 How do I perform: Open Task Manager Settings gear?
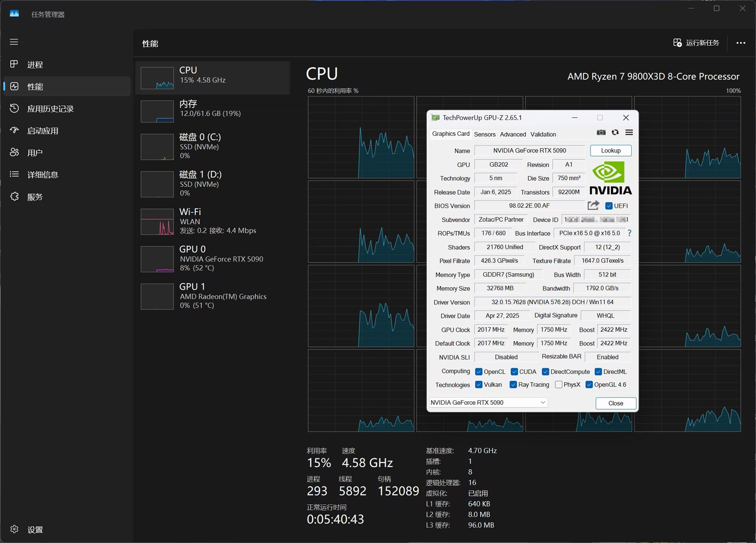pos(14,529)
